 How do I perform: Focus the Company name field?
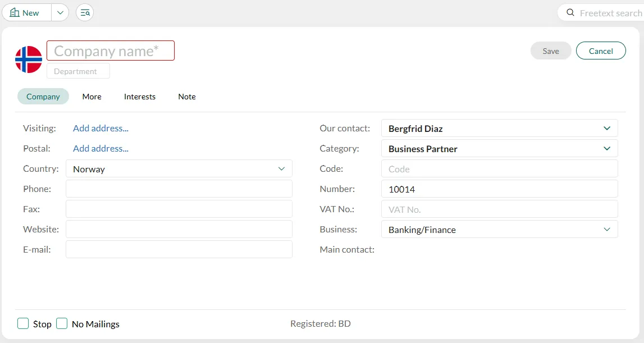[x=111, y=51]
